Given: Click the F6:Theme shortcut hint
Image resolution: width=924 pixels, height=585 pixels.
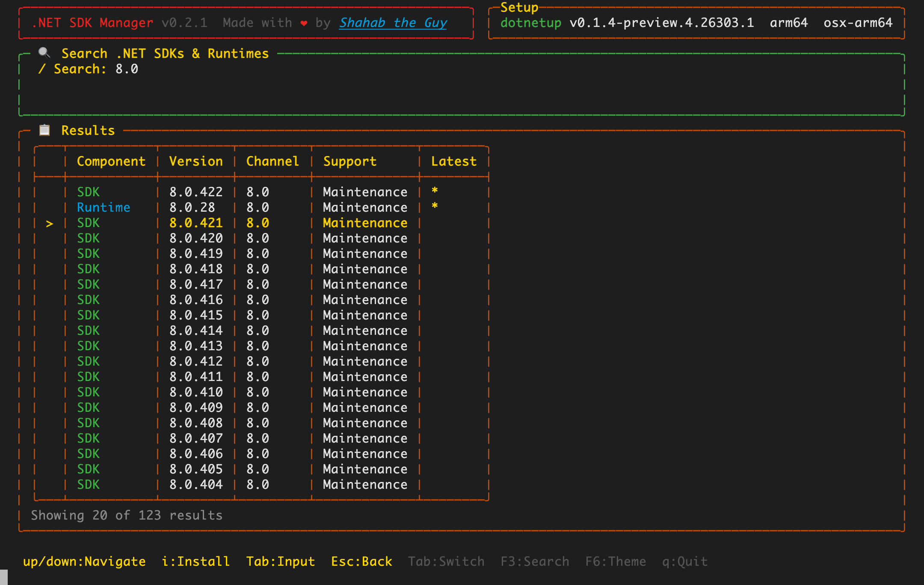Looking at the screenshot, I should pyautogui.click(x=616, y=561).
